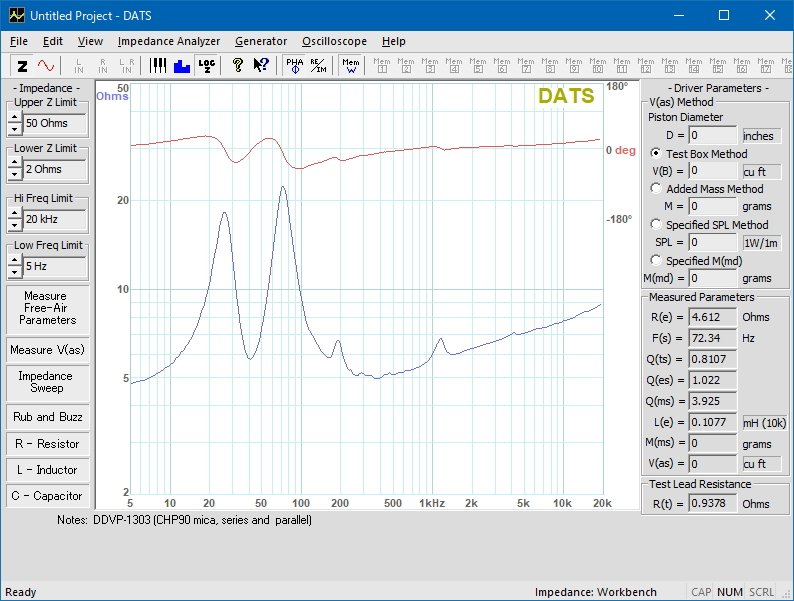Screen dimensions: 794x601
Task: Click the R(e) value 4.612 field
Action: [x=712, y=317]
